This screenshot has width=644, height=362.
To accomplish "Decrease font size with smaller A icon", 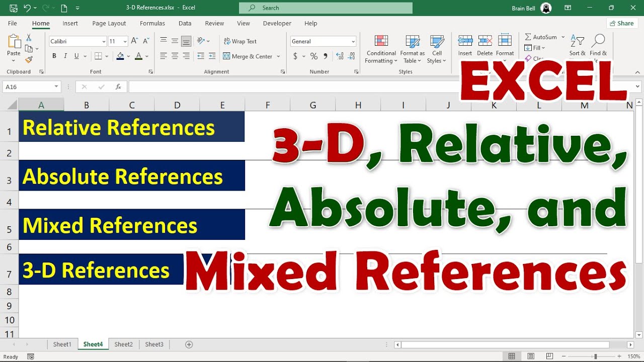I will coord(146,41).
